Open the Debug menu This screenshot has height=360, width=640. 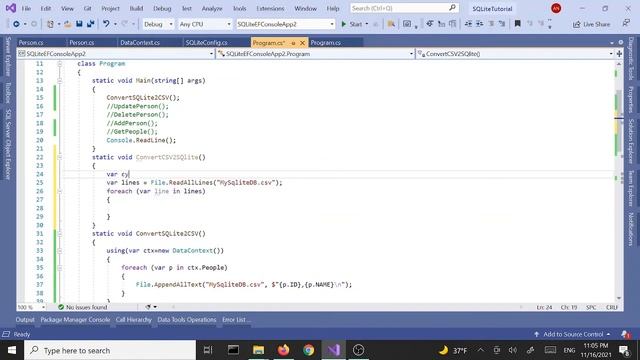click(x=162, y=8)
